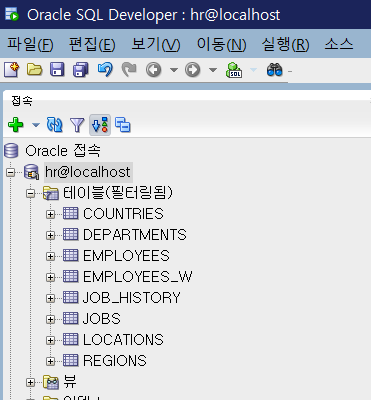
Task: Expand the DEPARTMENTS table node
Action: pyautogui.click(x=50, y=235)
